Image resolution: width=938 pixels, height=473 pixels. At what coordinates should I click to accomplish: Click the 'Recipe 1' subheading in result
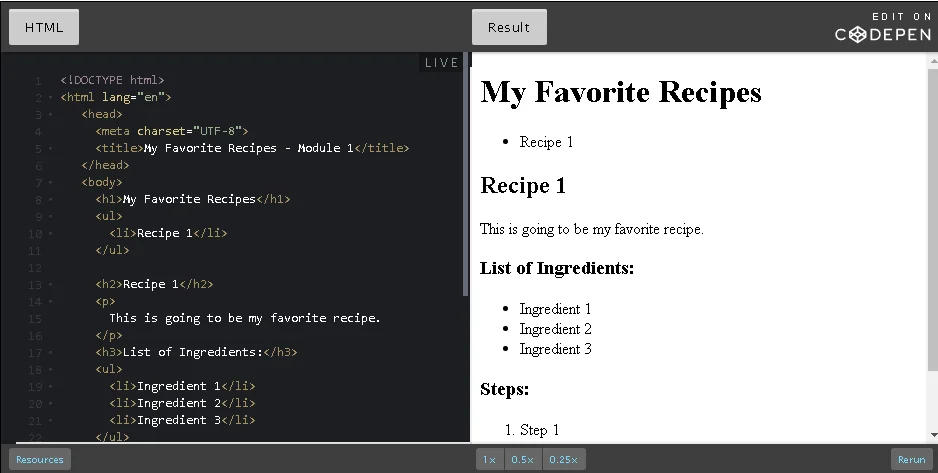pos(523,185)
